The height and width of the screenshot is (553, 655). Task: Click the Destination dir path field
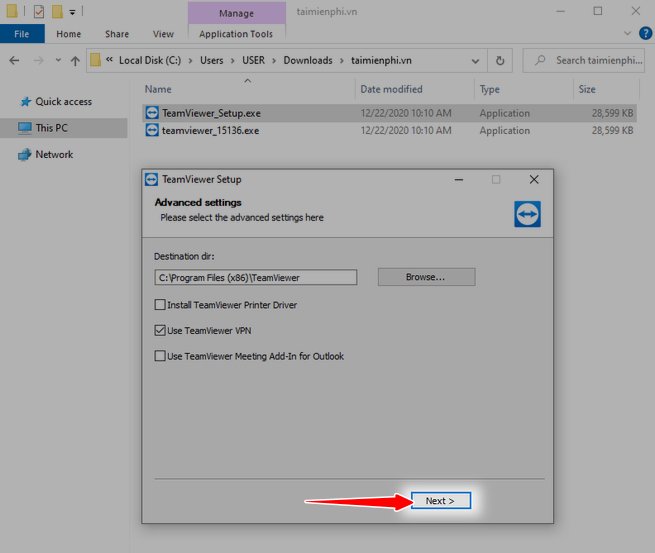click(x=256, y=277)
